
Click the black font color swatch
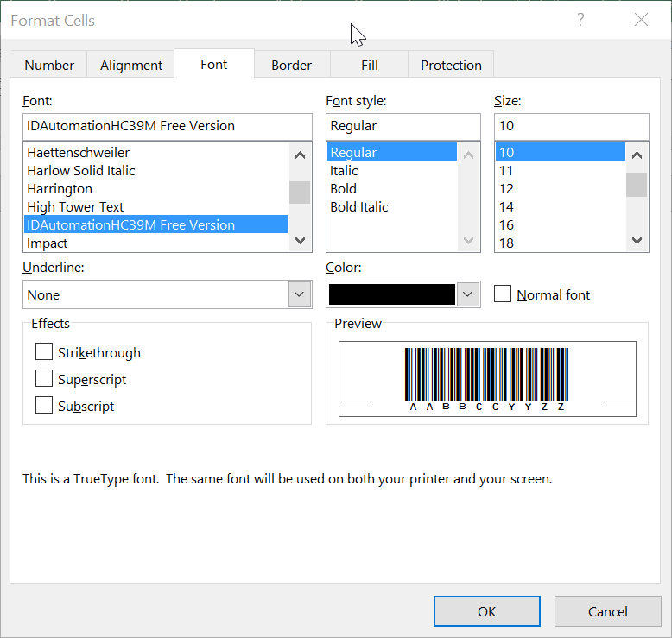coord(392,294)
